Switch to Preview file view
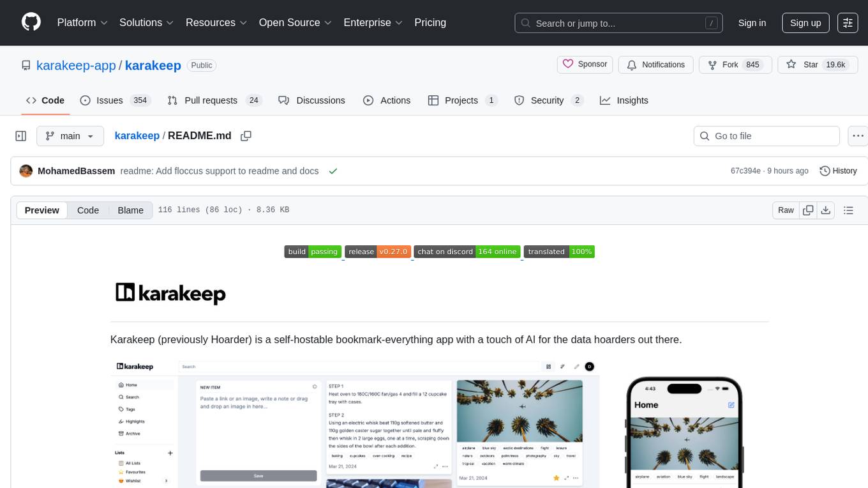This screenshot has height=488, width=868. (42, 210)
